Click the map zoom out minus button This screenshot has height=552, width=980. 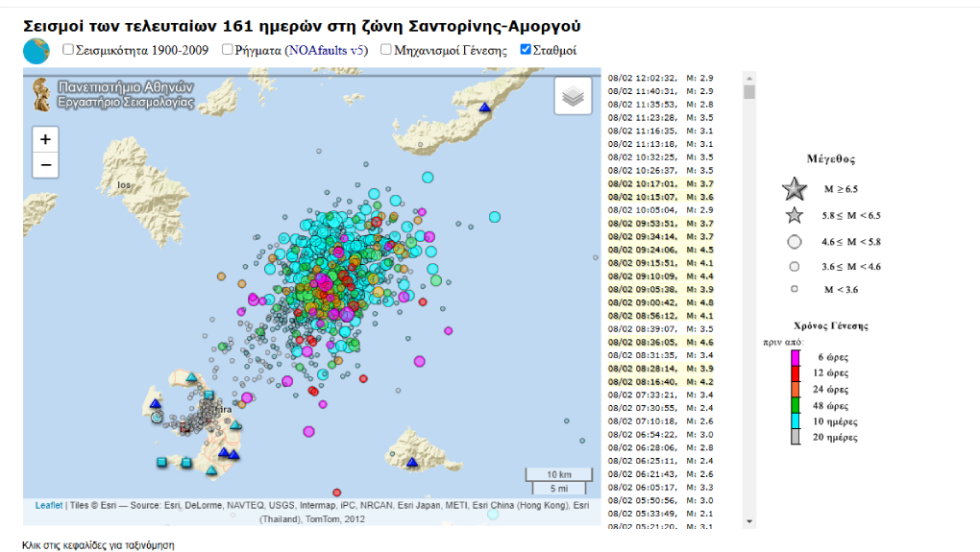tap(46, 165)
